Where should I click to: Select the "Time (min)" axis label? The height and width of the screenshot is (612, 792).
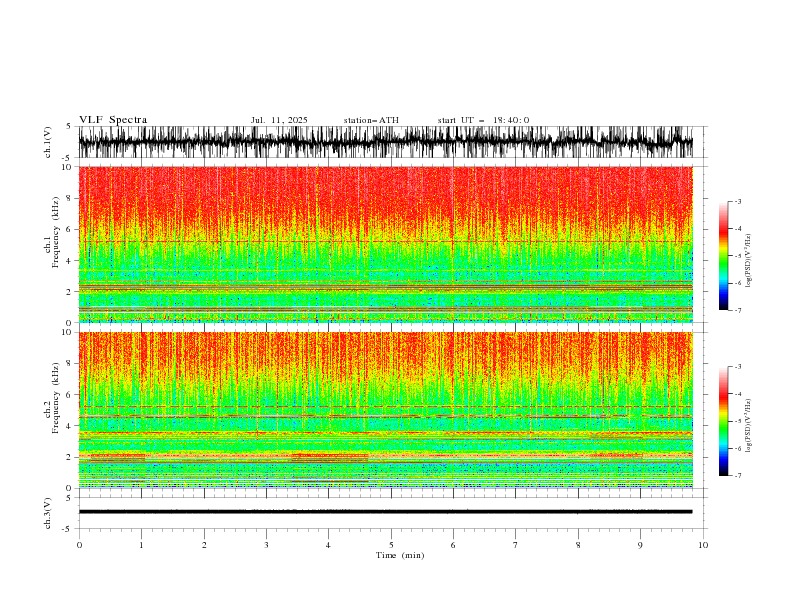click(400, 555)
